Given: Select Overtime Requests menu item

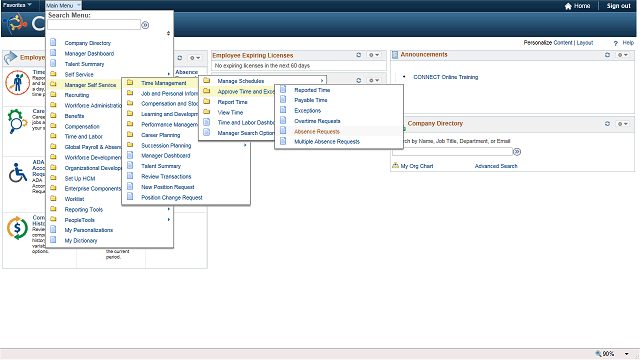Looking at the screenshot, I should (317, 121).
